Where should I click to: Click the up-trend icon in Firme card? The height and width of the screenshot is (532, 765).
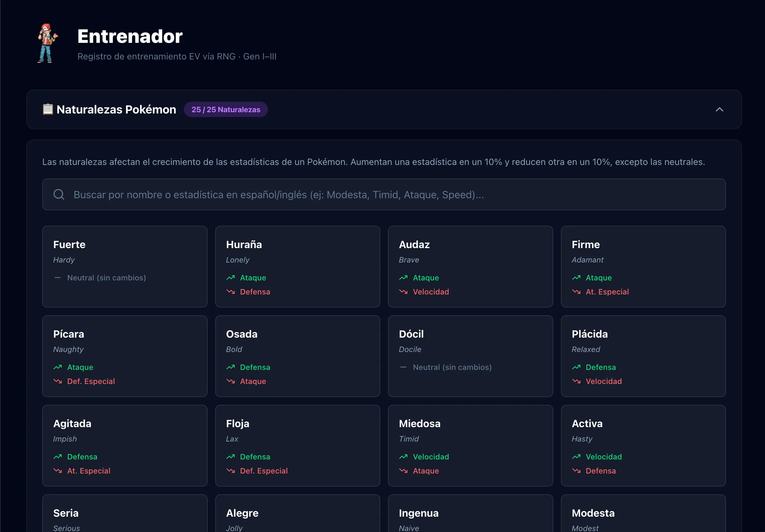(x=576, y=278)
